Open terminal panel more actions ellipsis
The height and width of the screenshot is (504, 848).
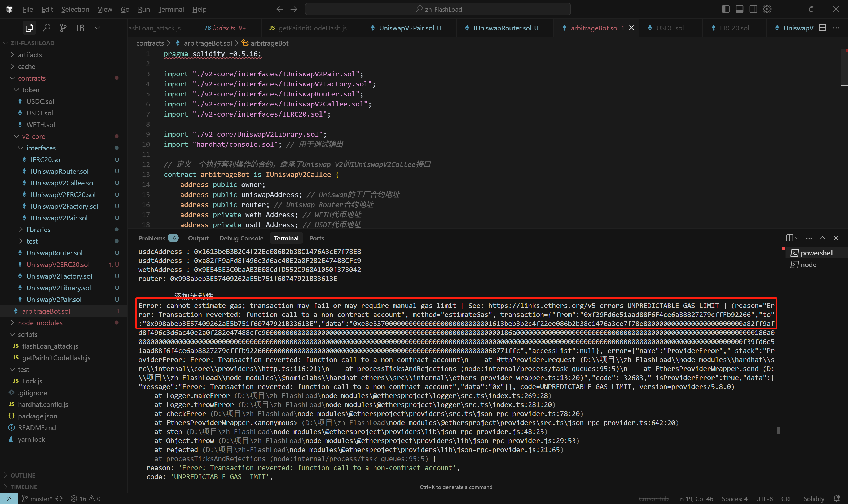click(809, 238)
